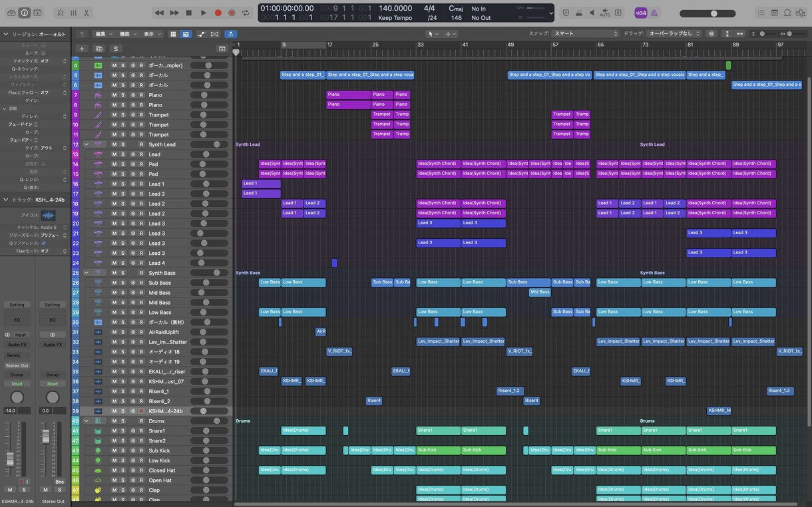Open the 機能 menu
812x507 pixels.
pyautogui.click(x=127, y=34)
